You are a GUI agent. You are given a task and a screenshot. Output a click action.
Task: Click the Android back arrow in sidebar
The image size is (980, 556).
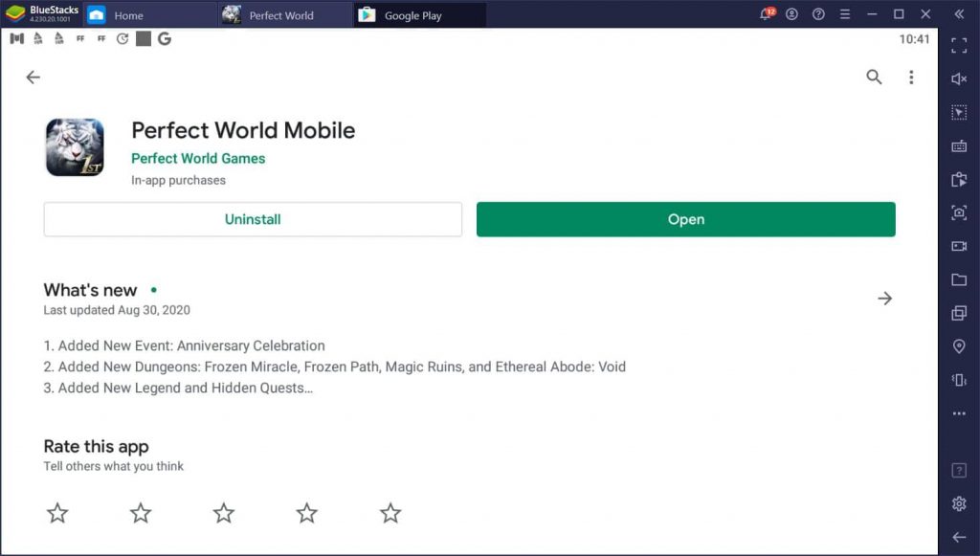click(959, 537)
